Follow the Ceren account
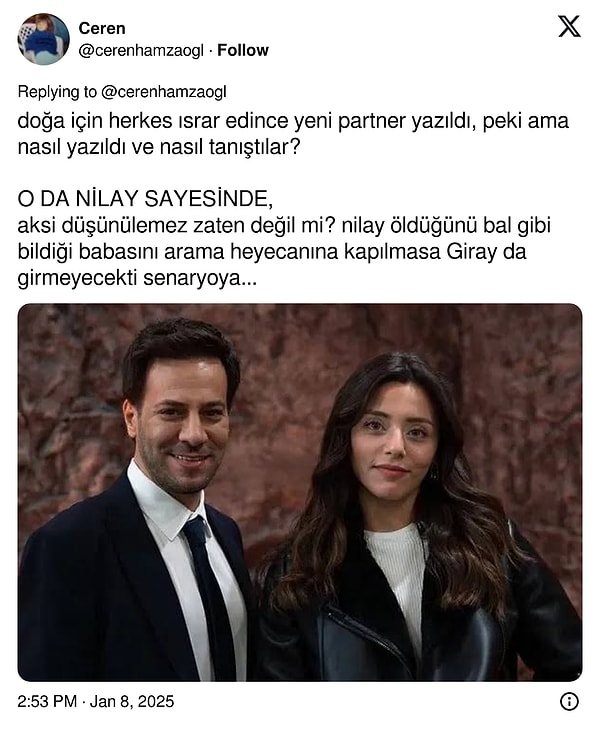Viewport: 600px width, 732px height. [243, 50]
